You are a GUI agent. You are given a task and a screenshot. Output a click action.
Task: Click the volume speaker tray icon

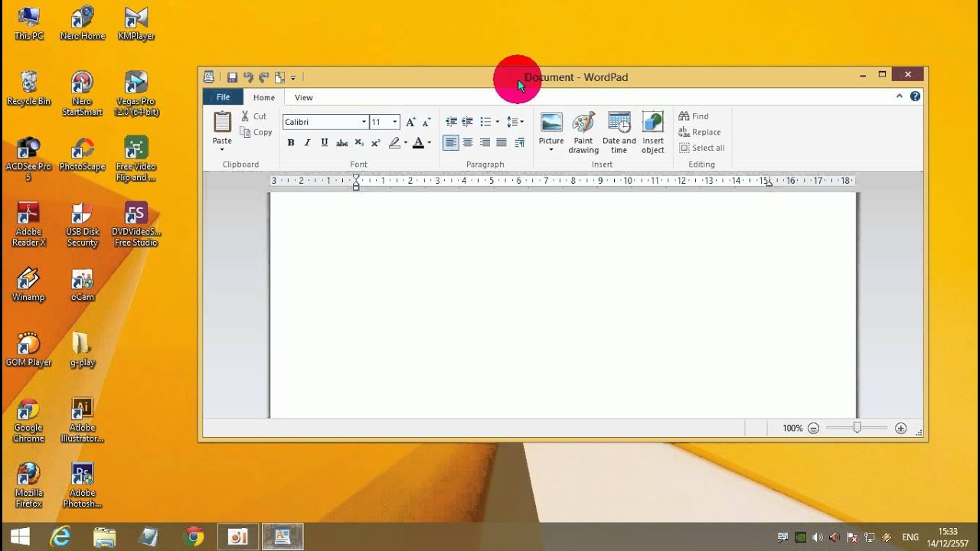[x=818, y=537]
